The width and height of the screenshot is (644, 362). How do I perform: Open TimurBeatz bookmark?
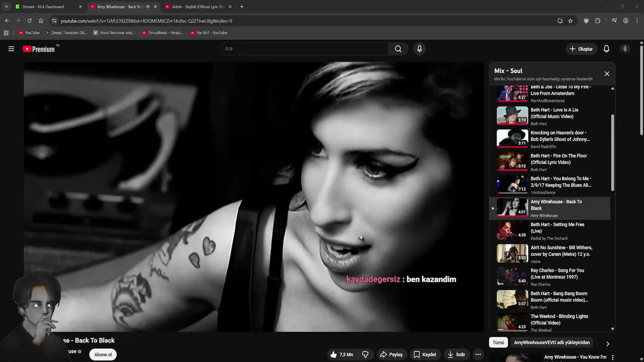click(162, 33)
